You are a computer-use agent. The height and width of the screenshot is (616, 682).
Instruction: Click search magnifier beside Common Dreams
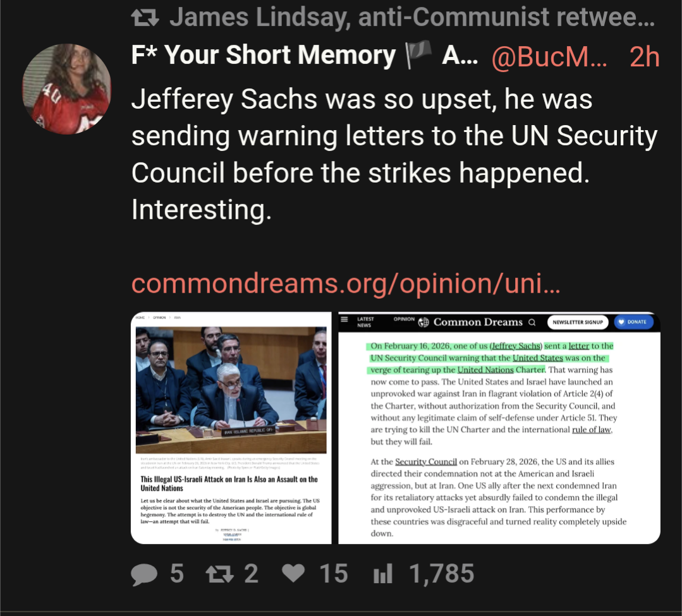[x=532, y=322]
